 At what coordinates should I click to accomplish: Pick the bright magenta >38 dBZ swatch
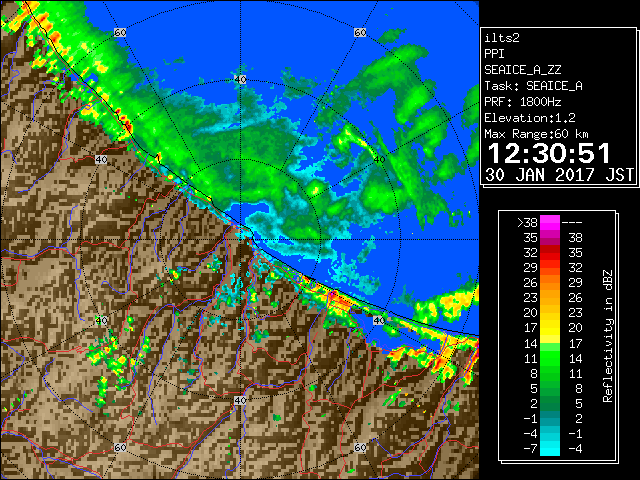[550, 223]
